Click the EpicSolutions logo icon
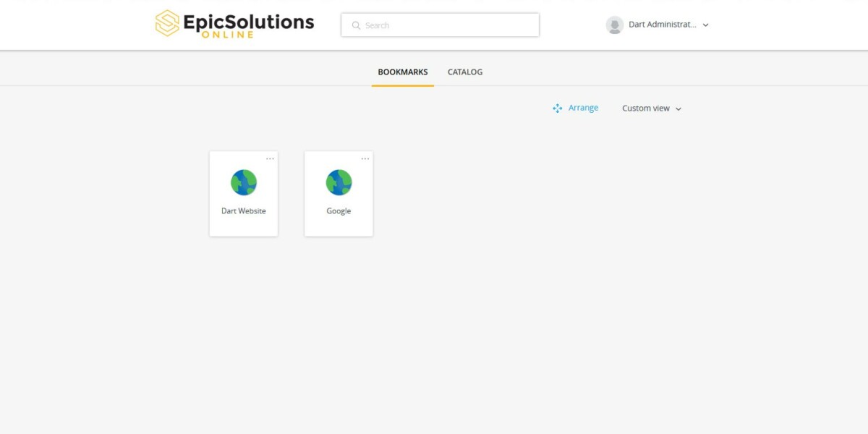This screenshot has height=434, width=868. coord(166,23)
